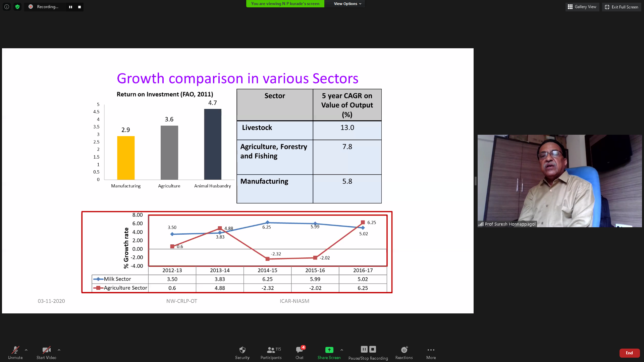Expand the share options arrow beside Share Screen
The image size is (644, 362).
(x=342, y=350)
